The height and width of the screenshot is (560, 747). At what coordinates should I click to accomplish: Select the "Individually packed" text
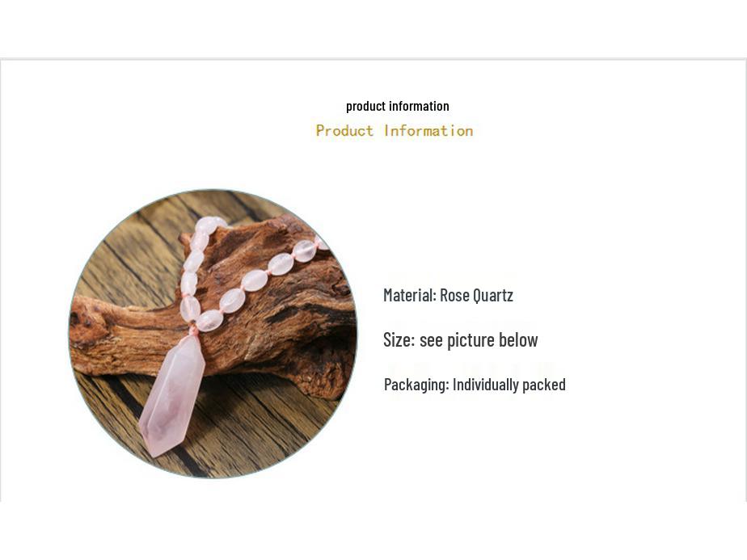tap(509, 385)
